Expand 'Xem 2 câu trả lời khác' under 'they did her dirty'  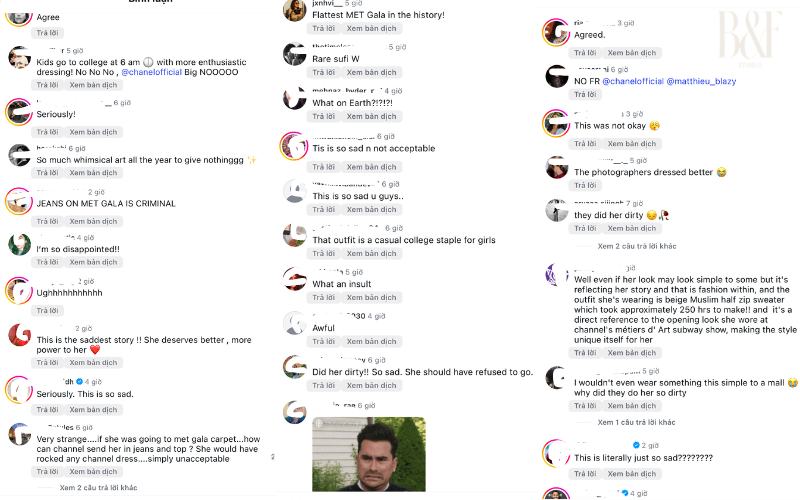click(637, 246)
